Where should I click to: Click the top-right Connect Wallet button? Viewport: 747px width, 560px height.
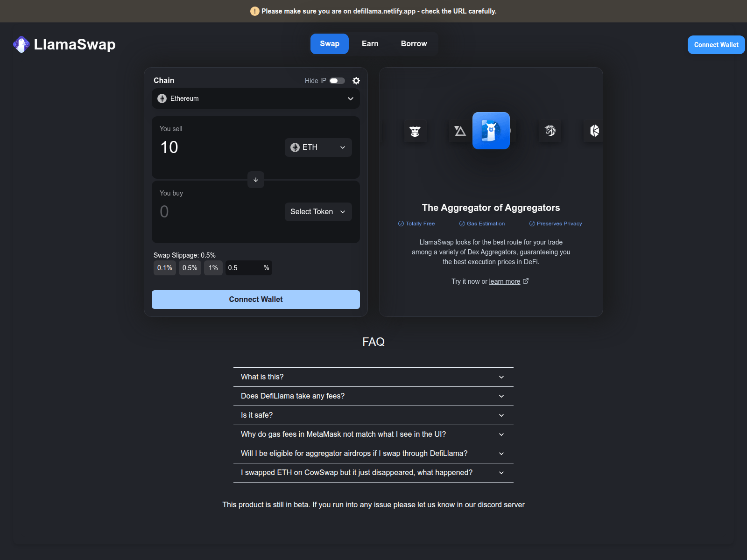coord(716,45)
